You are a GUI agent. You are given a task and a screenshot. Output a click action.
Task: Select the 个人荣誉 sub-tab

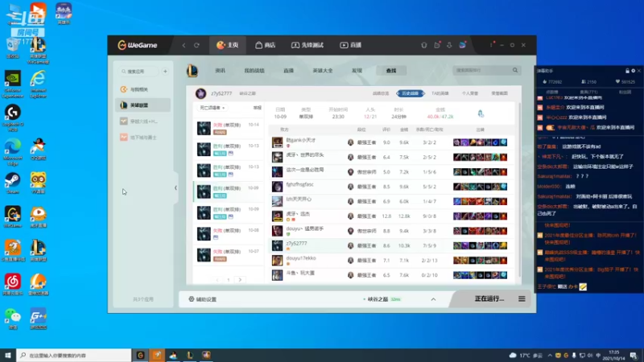pos(470,93)
